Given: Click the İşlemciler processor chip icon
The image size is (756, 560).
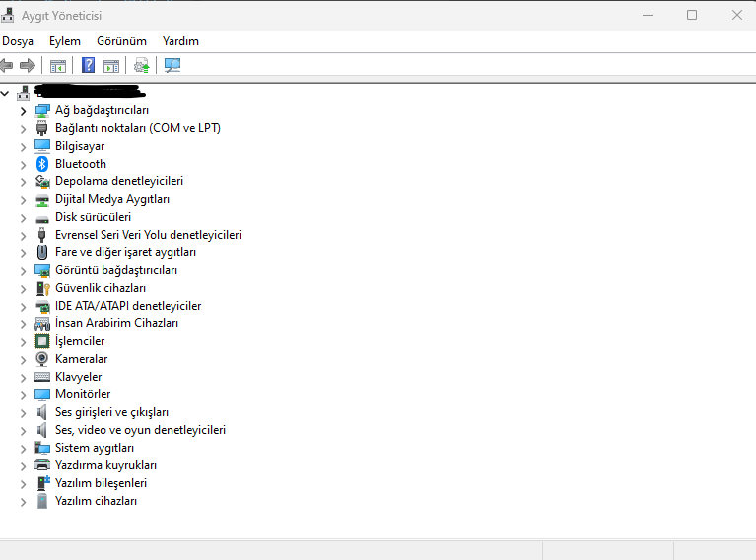Looking at the screenshot, I should click(42, 341).
